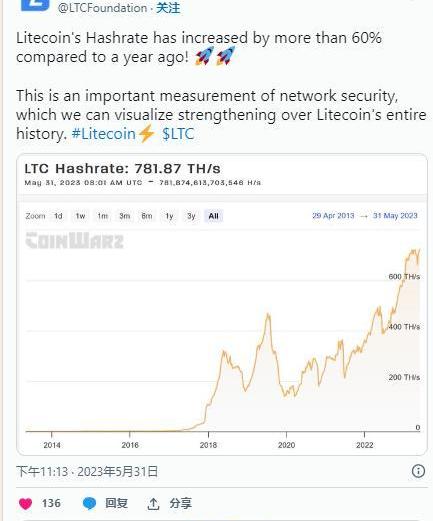The width and height of the screenshot is (433, 521).
Task: Open end date 31 May 2023
Action: click(395, 216)
